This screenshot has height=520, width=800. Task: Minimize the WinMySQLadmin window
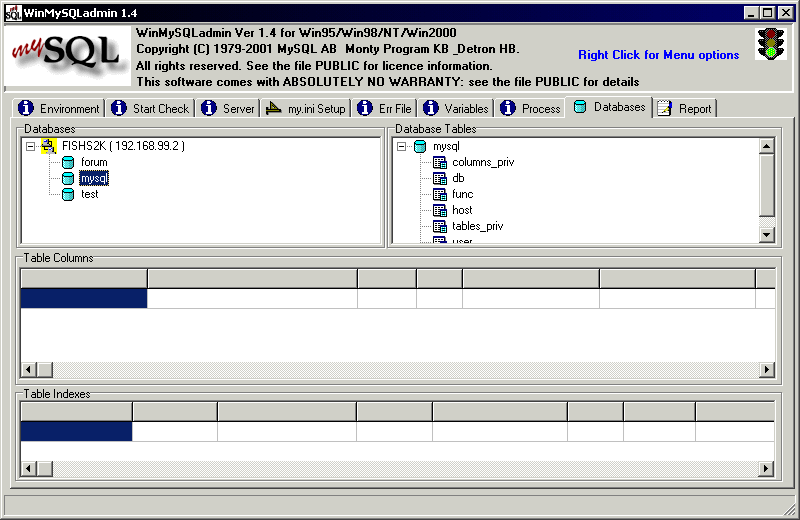coord(751,13)
